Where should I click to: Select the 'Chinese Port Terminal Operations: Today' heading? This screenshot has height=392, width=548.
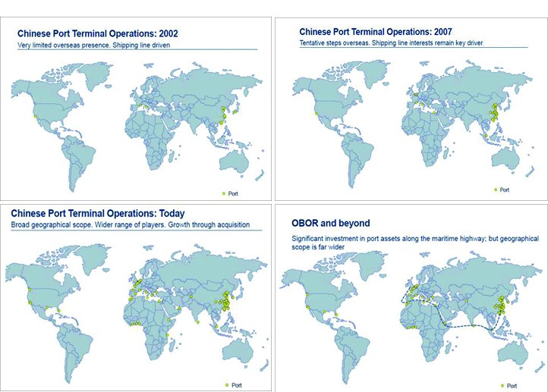click(97, 214)
